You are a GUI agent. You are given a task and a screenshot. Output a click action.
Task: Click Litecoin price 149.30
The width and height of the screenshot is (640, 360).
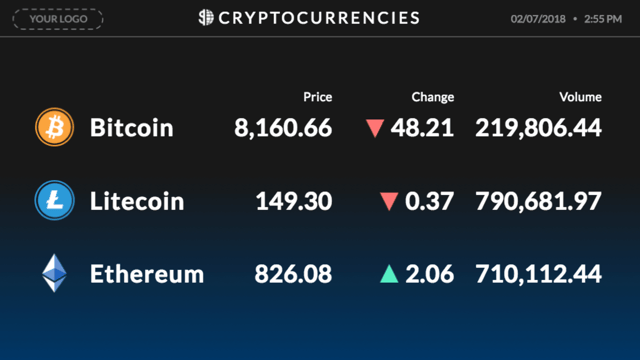pyautogui.click(x=294, y=201)
